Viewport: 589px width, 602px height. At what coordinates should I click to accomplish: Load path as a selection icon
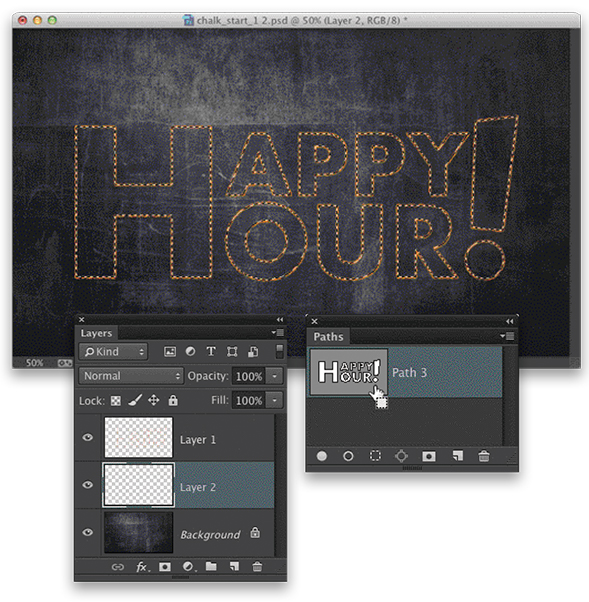coord(375,456)
